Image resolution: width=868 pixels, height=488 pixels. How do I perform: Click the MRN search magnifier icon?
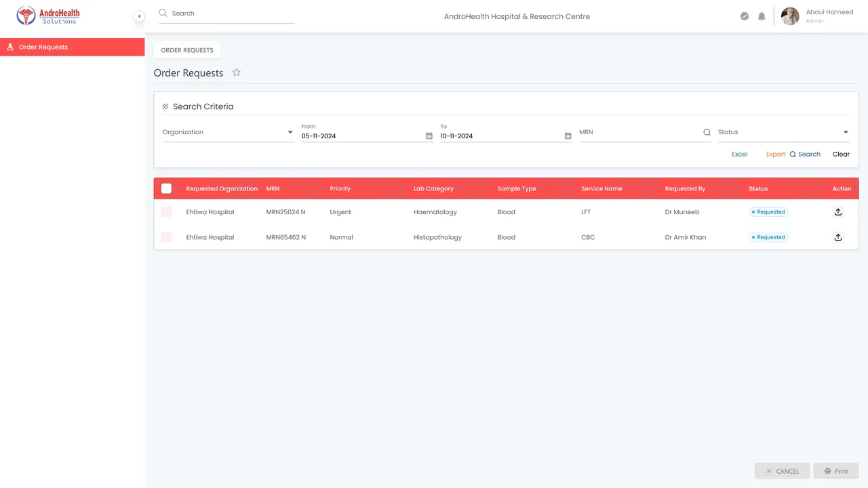(x=707, y=132)
